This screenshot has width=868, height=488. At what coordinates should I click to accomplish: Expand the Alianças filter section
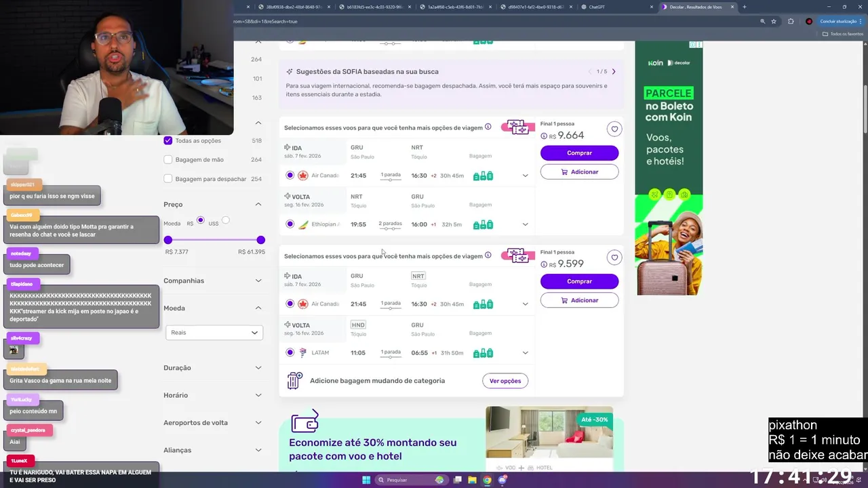258,450
